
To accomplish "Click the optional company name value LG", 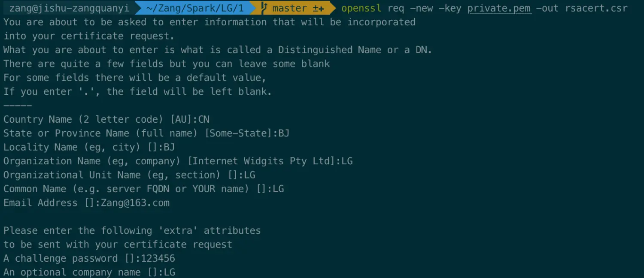I will (169, 272).
